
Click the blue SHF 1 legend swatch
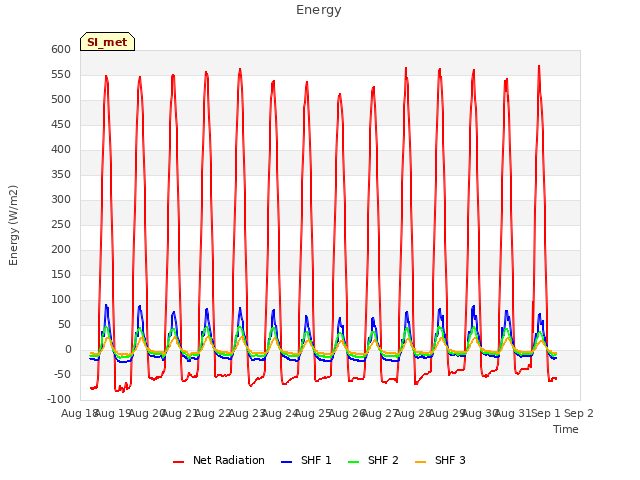coord(287,462)
